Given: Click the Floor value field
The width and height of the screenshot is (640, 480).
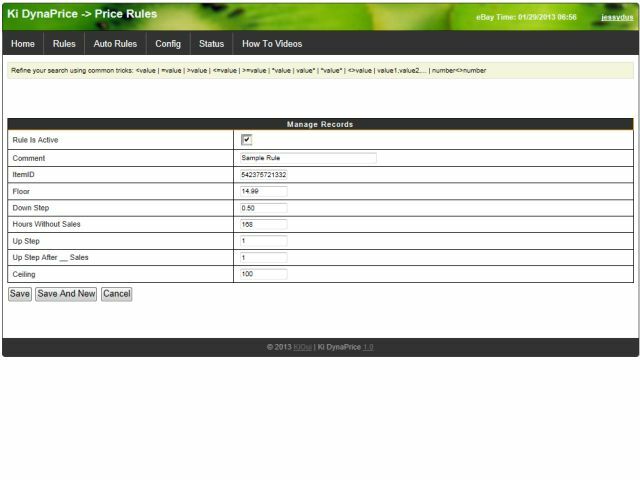Looking at the screenshot, I should point(264,191).
